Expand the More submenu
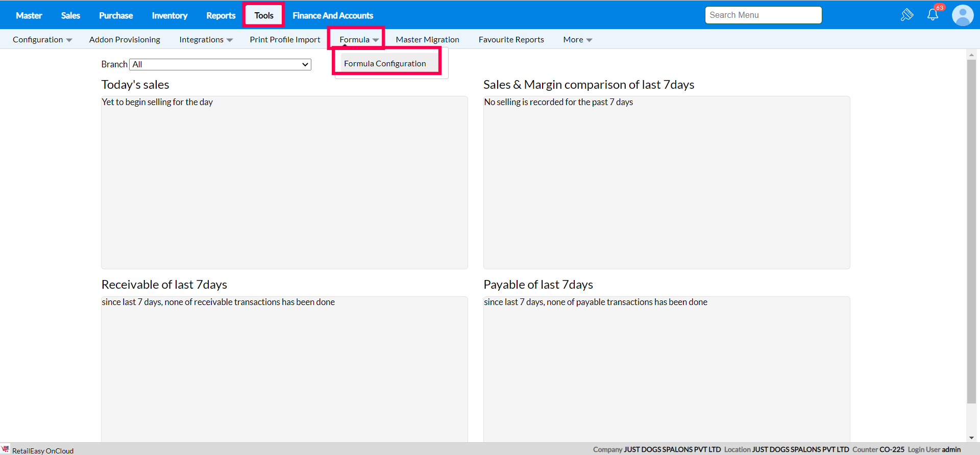Image resolution: width=980 pixels, height=455 pixels. click(577, 40)
